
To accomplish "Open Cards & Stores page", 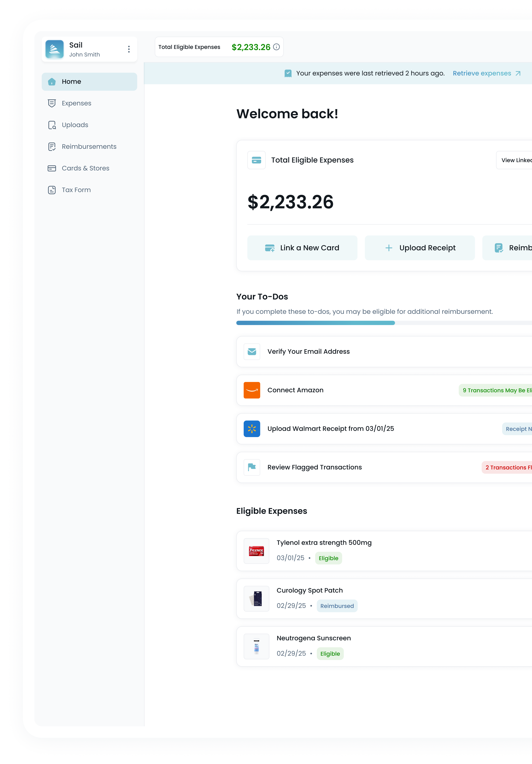I will [x=86, y=168].
